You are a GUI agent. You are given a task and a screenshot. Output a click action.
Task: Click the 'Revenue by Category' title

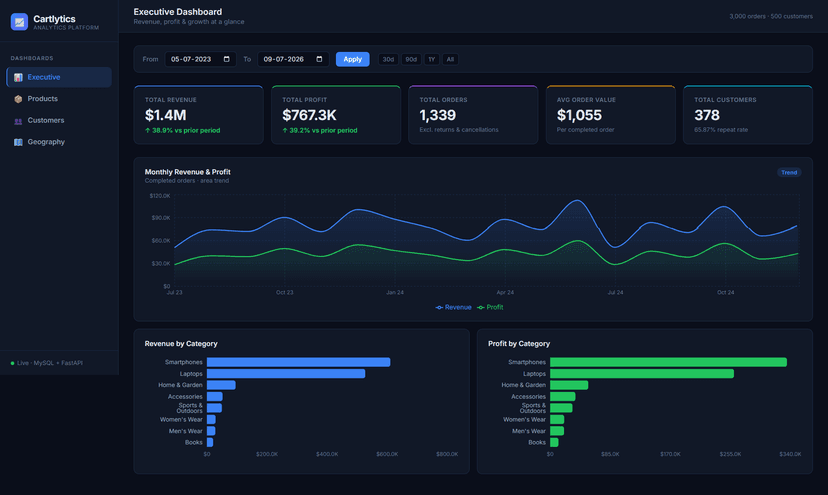coord(181,343)
